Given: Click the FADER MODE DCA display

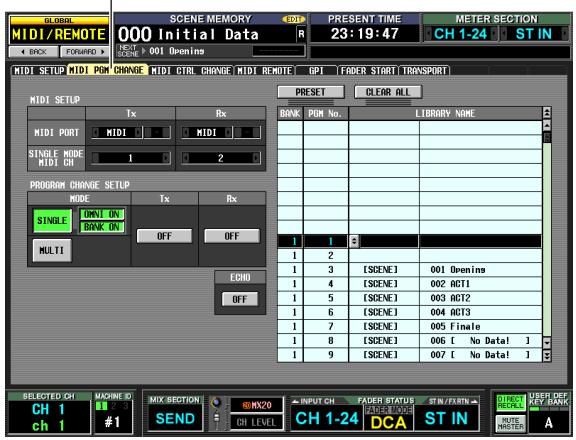Looking at the screenshot, I should [x=388, y=418].
